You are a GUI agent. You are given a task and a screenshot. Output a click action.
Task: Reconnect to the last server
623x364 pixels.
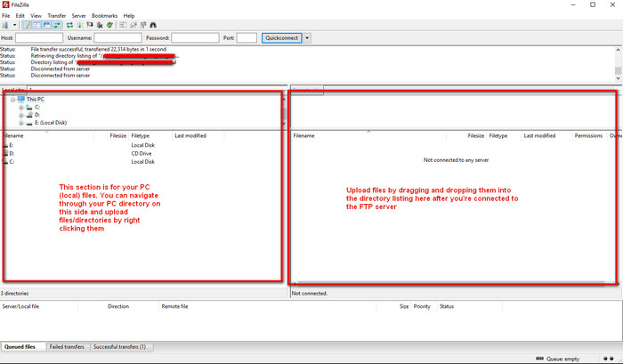(109, 25)
